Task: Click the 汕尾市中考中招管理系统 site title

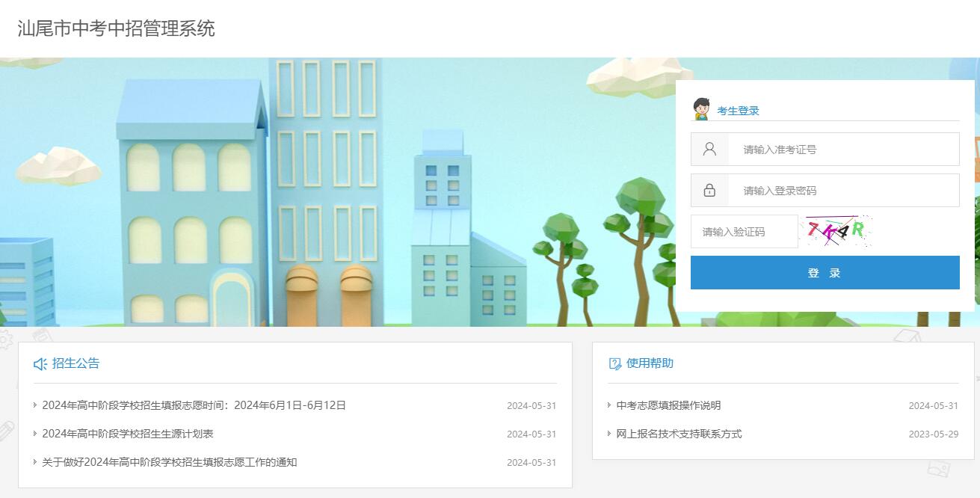Action: pos(116,28)
